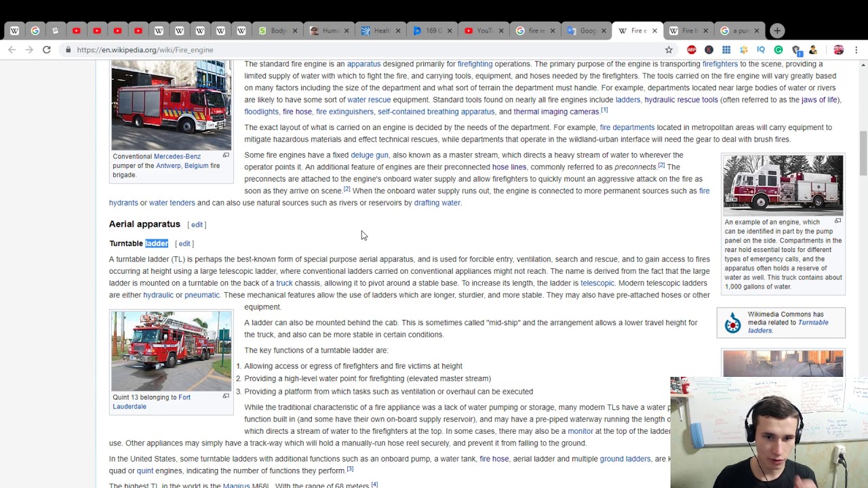Open the 'deluge gun' link

point(370,155)
